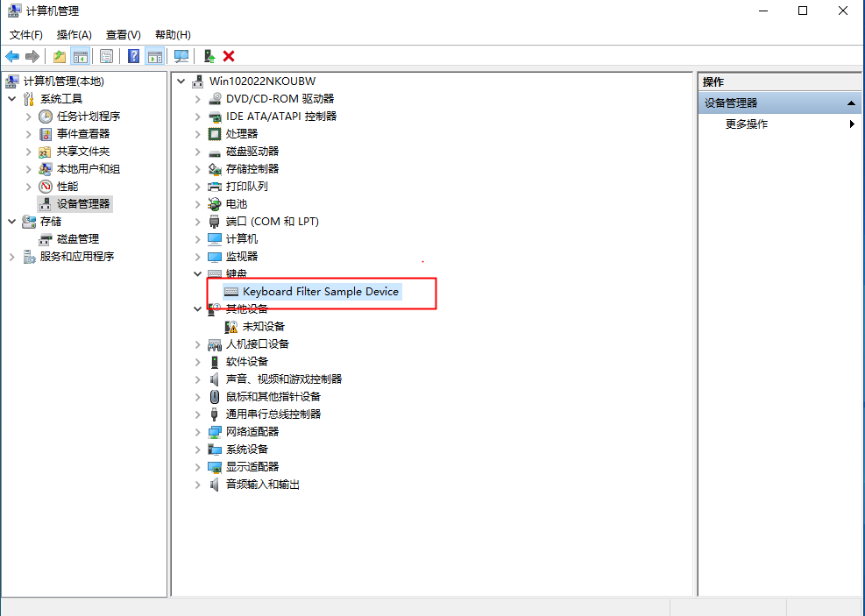Image resolution: width=865 pixels, height=616 pixels.
Task: Collapse 设备管理器 section in 操作 pane
Action: 851,103
